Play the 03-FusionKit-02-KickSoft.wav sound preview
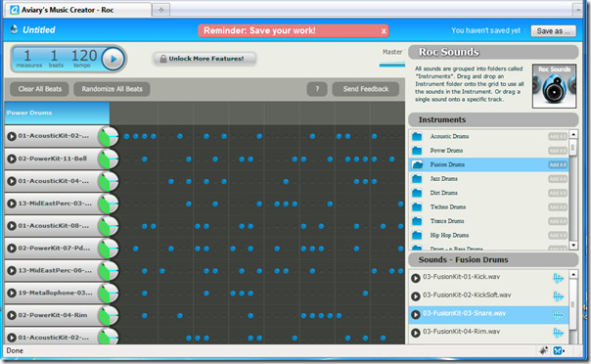 415,296
